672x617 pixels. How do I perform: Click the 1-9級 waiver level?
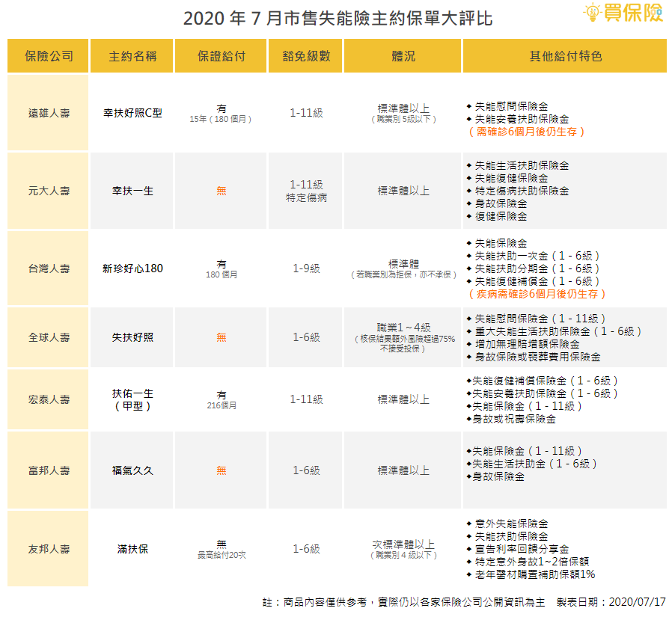(306, 268)
